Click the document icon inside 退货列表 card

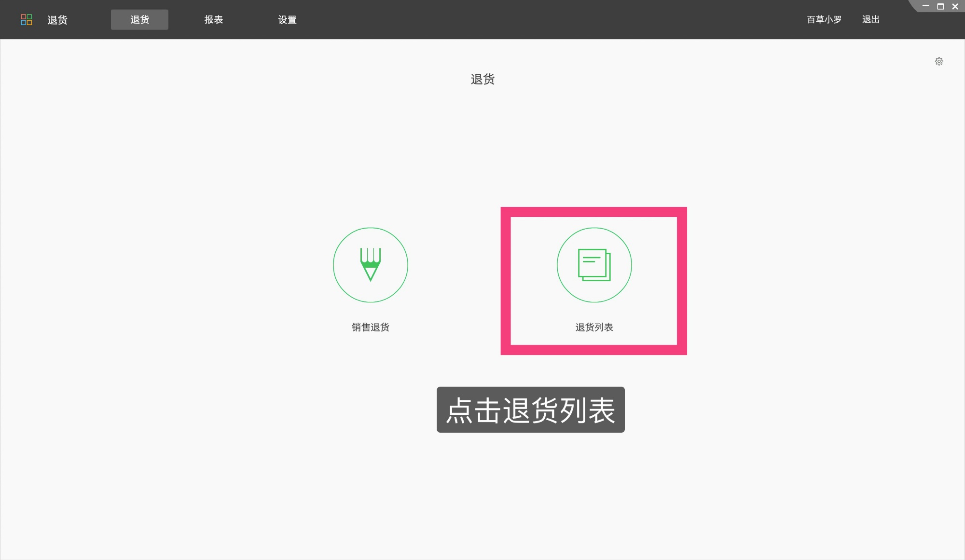click(594, 265)
